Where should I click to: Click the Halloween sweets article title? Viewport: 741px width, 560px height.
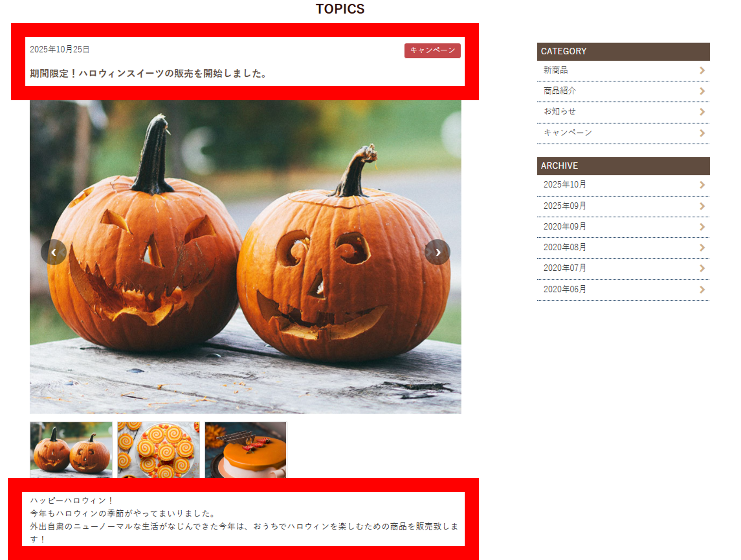coord(148,74)
